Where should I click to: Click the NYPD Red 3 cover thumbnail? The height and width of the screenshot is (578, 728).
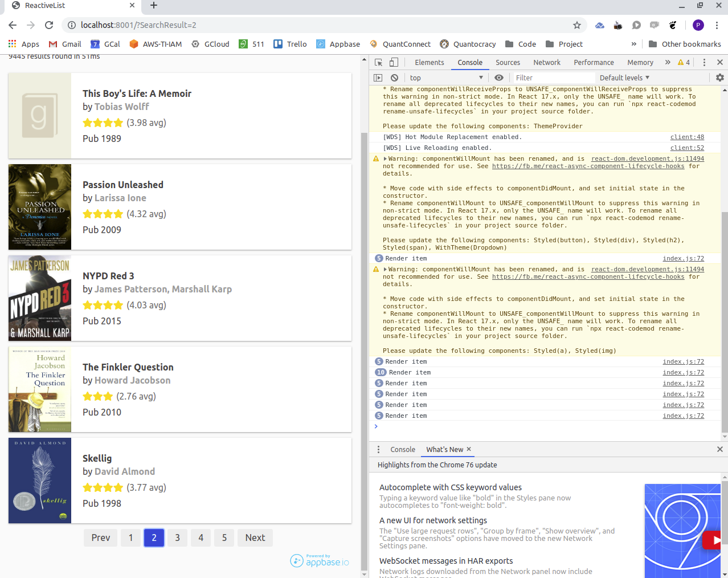coord(40,298)
